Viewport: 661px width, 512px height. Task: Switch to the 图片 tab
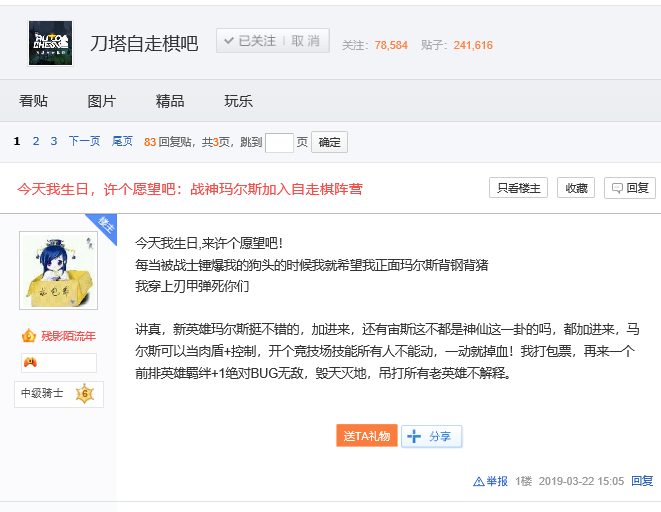coord(102,101)
